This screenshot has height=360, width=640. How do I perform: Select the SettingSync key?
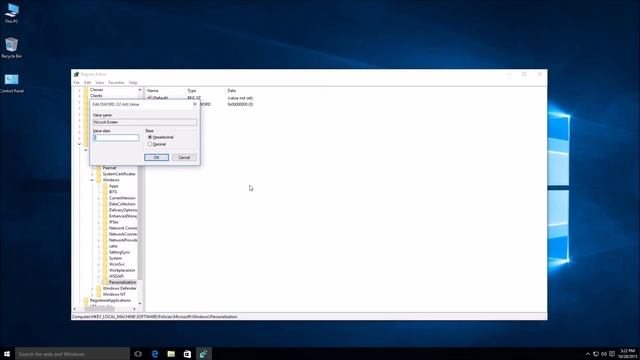119,252
